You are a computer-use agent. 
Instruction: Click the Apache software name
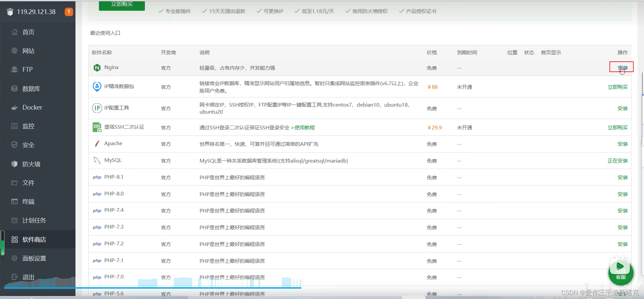113,143
